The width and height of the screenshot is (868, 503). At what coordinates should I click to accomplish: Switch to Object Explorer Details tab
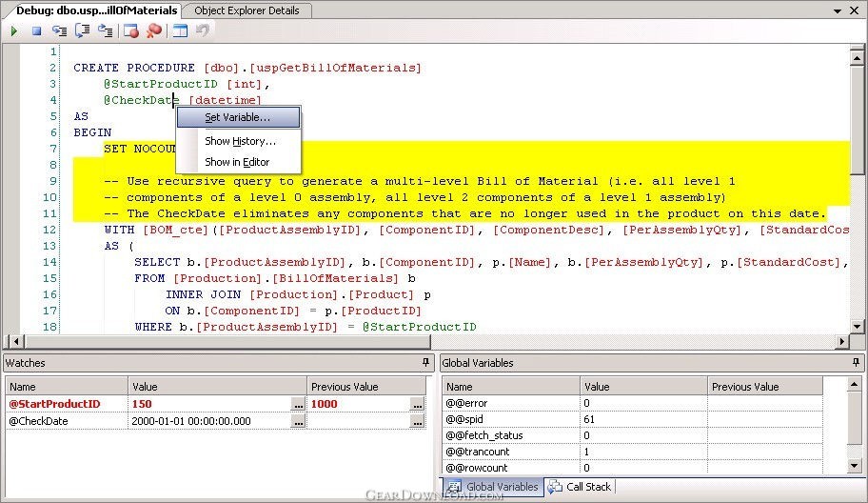247,10
